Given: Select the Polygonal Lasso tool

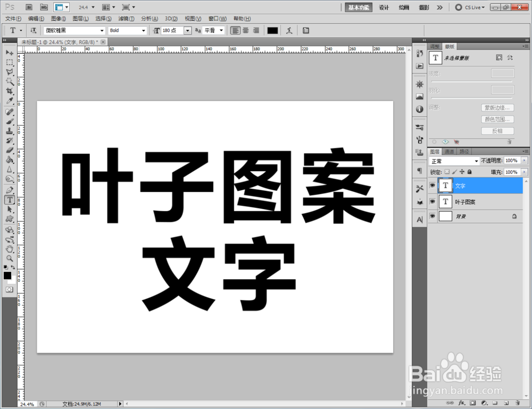Looking at the screenshot, I should click(x=10, y=72).
